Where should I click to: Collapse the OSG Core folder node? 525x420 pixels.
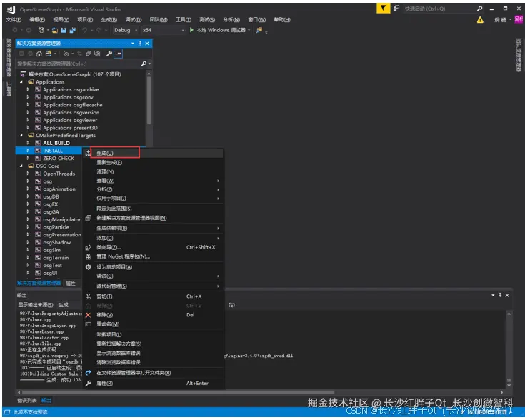tap(21, 166)
